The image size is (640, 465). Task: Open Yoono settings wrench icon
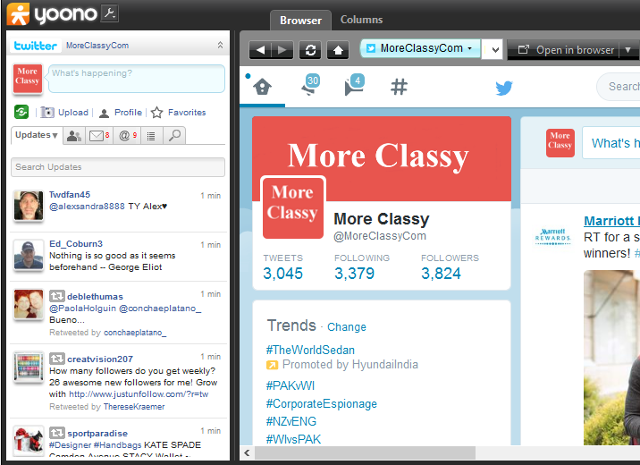pos(109,13)
